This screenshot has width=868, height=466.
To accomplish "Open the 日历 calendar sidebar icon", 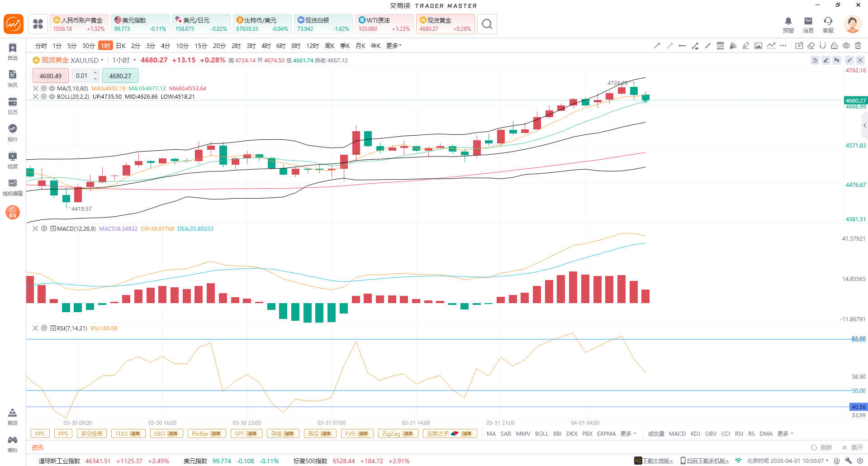I will [13, 106].
